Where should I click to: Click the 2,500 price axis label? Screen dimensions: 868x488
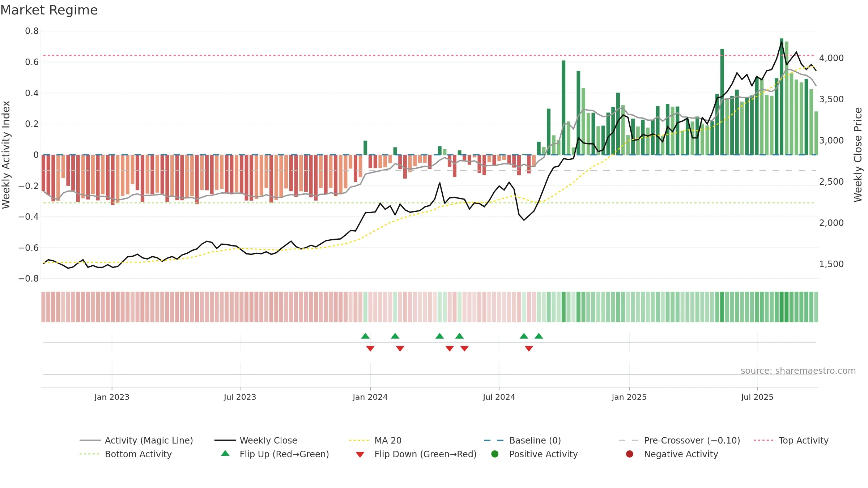pos(831,182)
